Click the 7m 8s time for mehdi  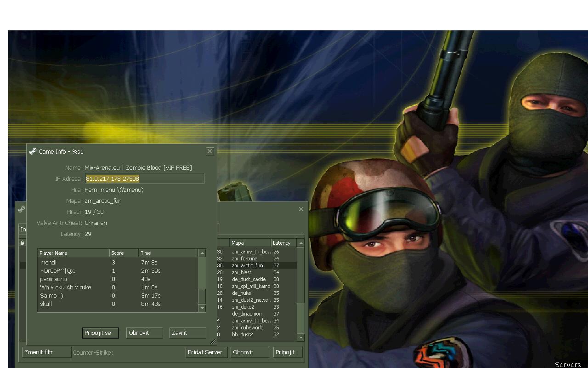point(149,263)
